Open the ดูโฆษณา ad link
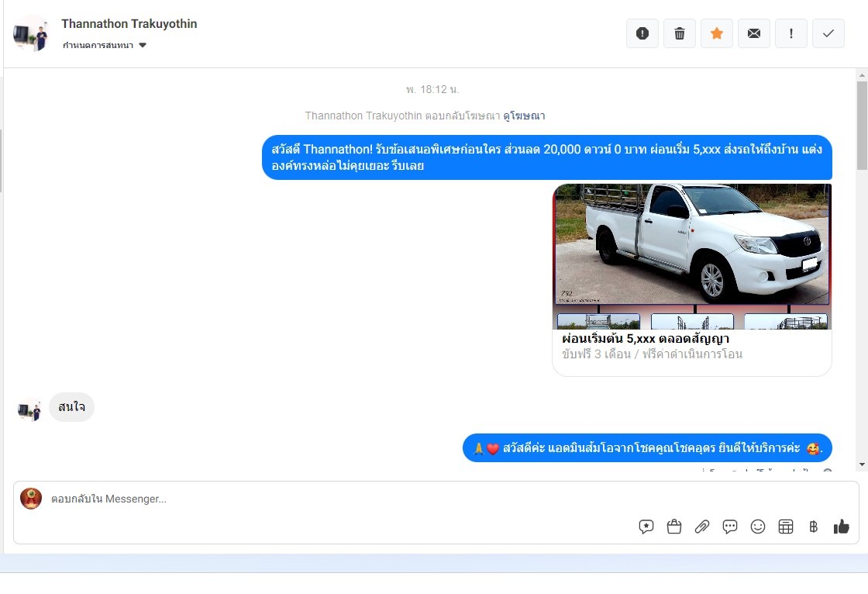 524,116
